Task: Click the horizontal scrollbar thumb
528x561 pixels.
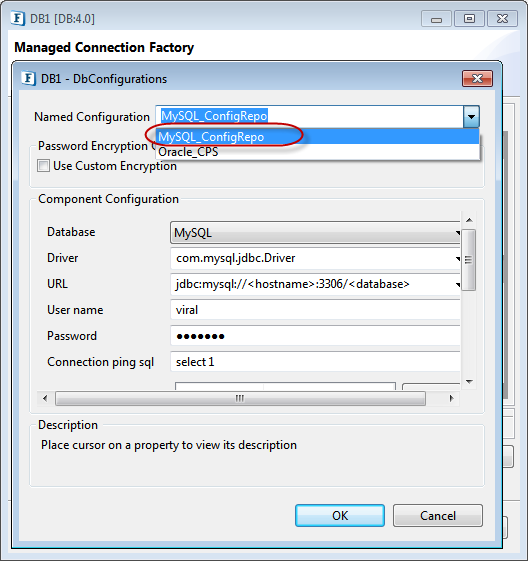Action: pyautogui.click(x=240, y=398)
